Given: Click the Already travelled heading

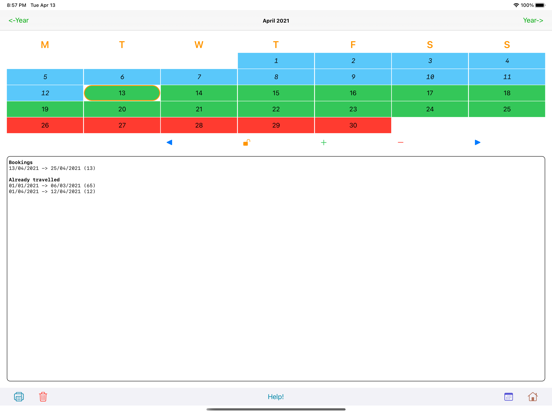Looking at the screenshot, I should coord(34,180).
